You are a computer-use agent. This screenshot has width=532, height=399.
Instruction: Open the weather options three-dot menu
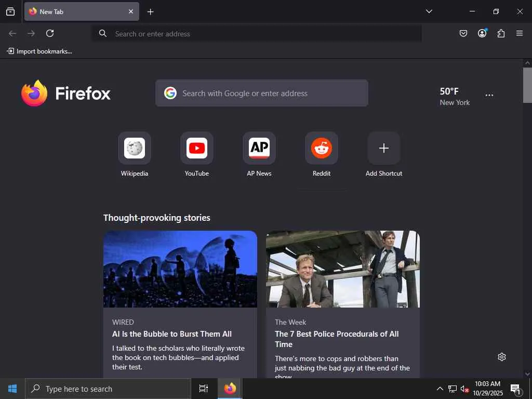[x=489, y=96]
